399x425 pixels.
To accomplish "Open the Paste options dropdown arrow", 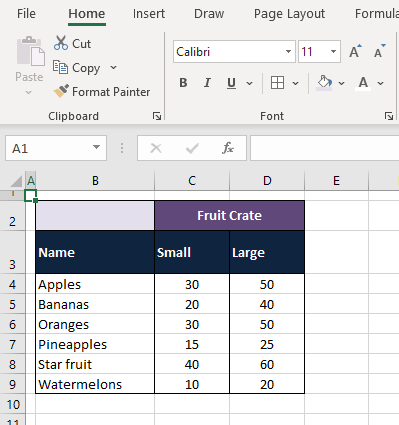I will [x=29, y=92].
